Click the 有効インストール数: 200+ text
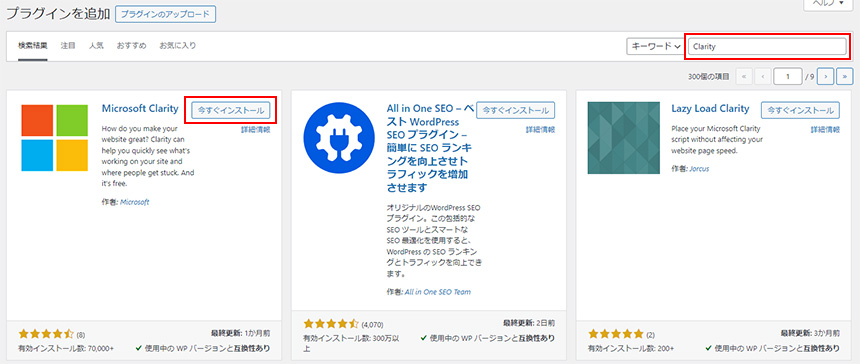Viewport: 860px width, 364px height. [631, 348]
